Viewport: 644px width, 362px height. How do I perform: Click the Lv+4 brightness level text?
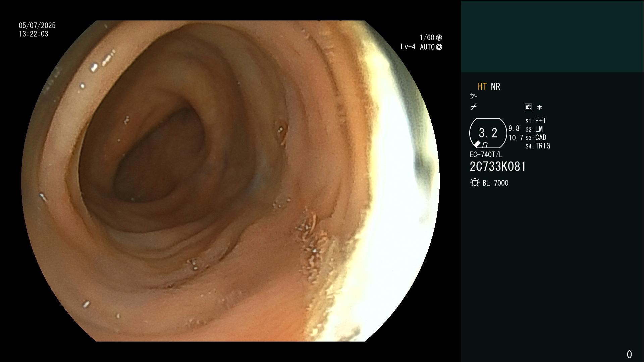408,47
